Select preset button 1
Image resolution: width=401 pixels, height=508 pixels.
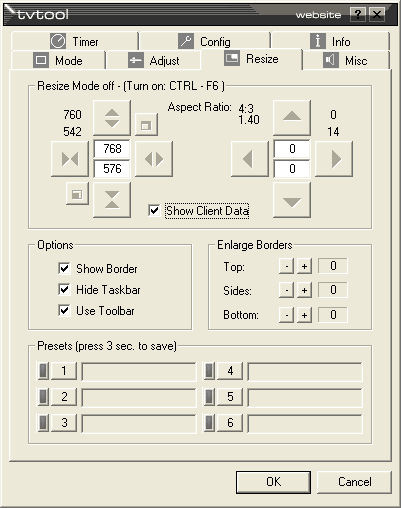click(64, 371)
